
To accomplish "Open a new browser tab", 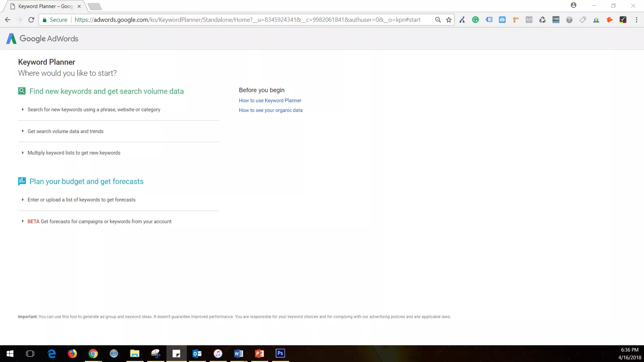I will [95, 6].
